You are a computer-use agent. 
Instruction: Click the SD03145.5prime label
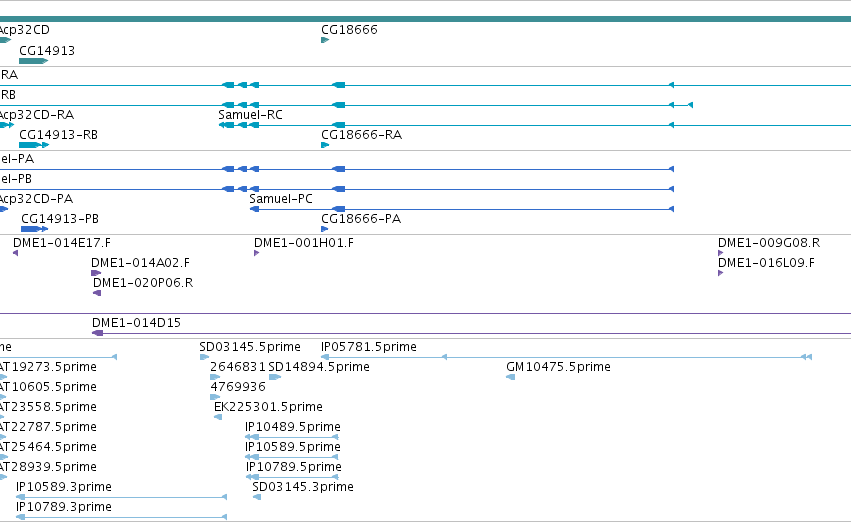pos(250,347)
